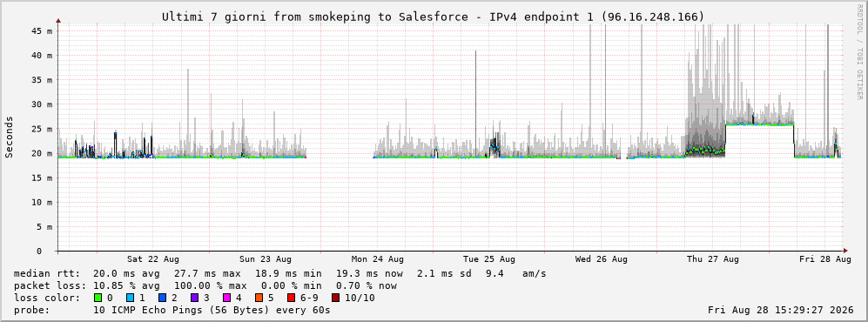This screenshot has height=322, width=868.
Task: Click the Sat 22 Aug axis label
Action: (152, 259)
